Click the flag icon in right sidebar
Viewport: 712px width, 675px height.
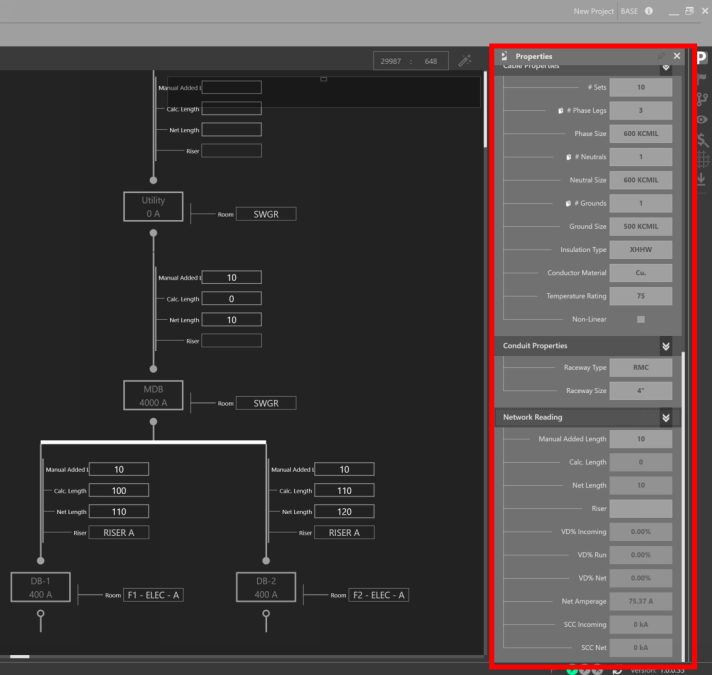[x=702, y=78]
